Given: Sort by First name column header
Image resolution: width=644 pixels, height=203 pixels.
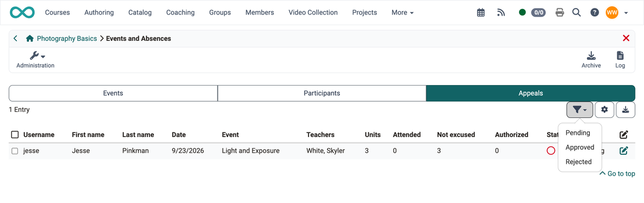Looking at the screenshot, I should 88,135.
